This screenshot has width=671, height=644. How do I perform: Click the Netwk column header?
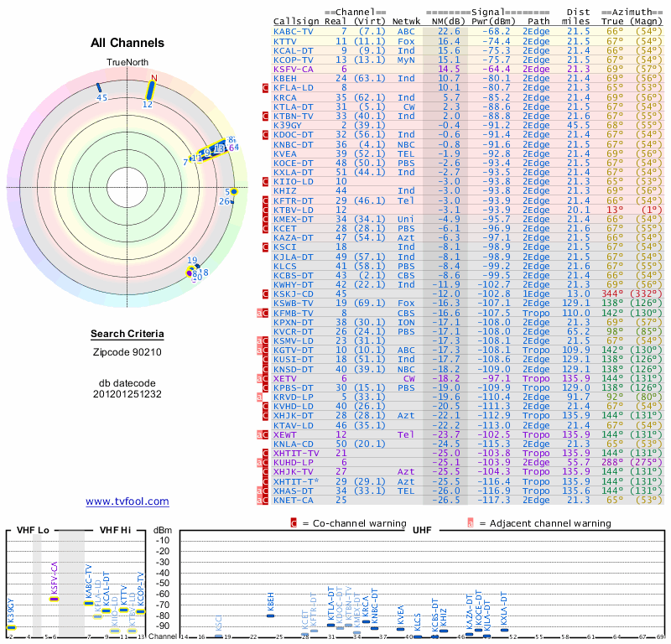coord(406,22)
